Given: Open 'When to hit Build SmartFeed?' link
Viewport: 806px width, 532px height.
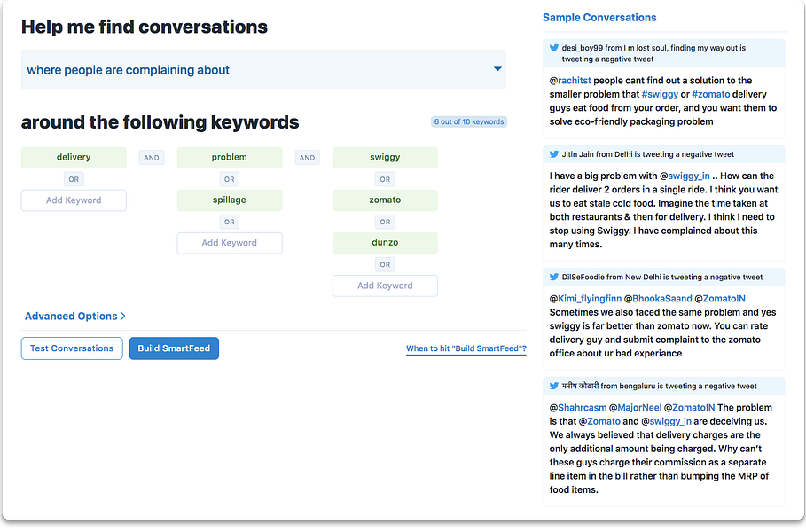Looking at the screenshot, I should coord(466,348).
